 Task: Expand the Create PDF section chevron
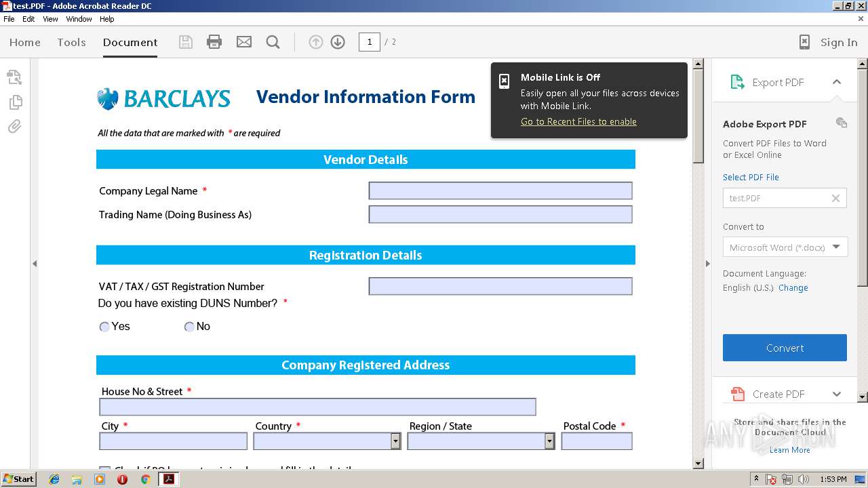pyautogui.click(x=837, y=394)
